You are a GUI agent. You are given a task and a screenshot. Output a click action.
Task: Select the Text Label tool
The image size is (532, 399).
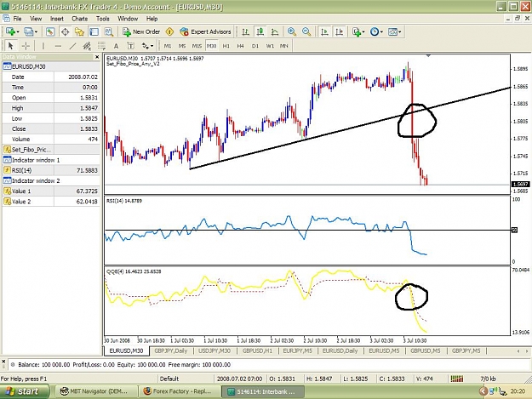pos(130,46)
